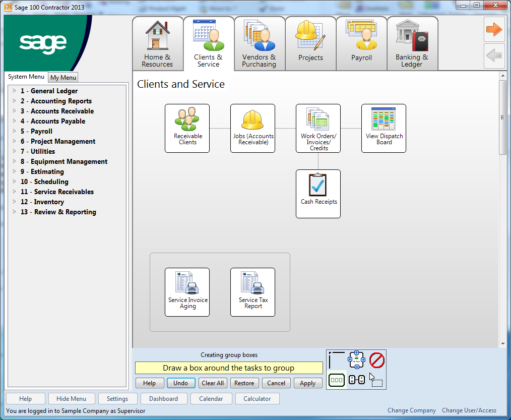
Task: Open the Dashboard button
Action: [x=164, y=398]
